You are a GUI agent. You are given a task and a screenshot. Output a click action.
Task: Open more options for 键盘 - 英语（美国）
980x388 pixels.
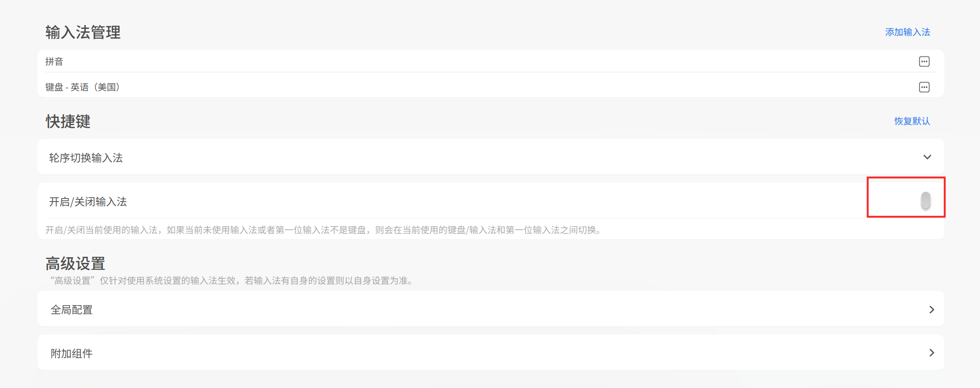[924, 87]
